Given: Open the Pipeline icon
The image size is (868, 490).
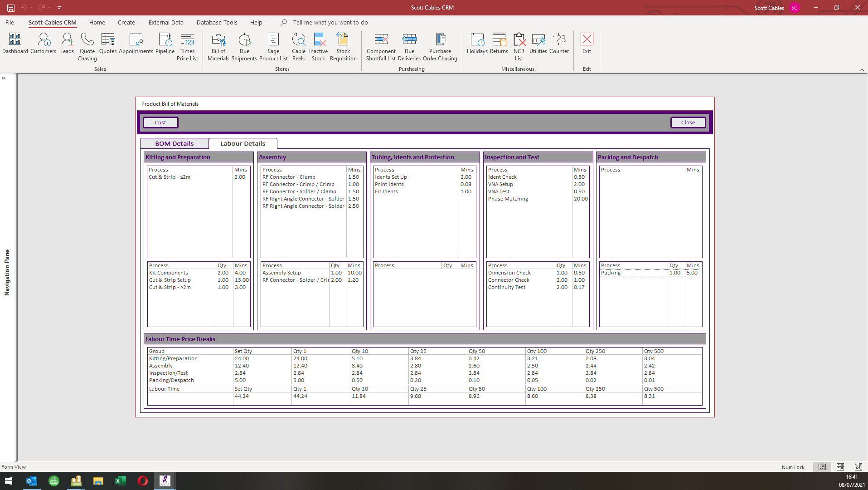Looking at the screenshot, I should point(165,44).
